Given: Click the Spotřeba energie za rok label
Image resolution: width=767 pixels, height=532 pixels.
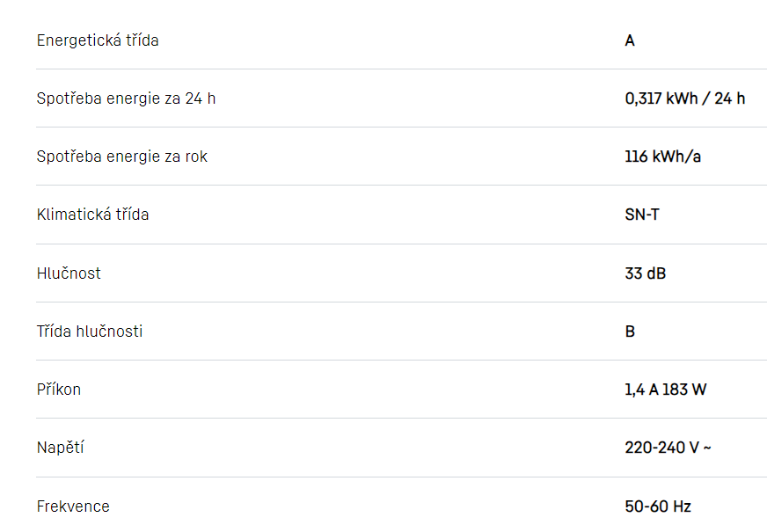Looking at the screenshot, I should coord(122,157).
